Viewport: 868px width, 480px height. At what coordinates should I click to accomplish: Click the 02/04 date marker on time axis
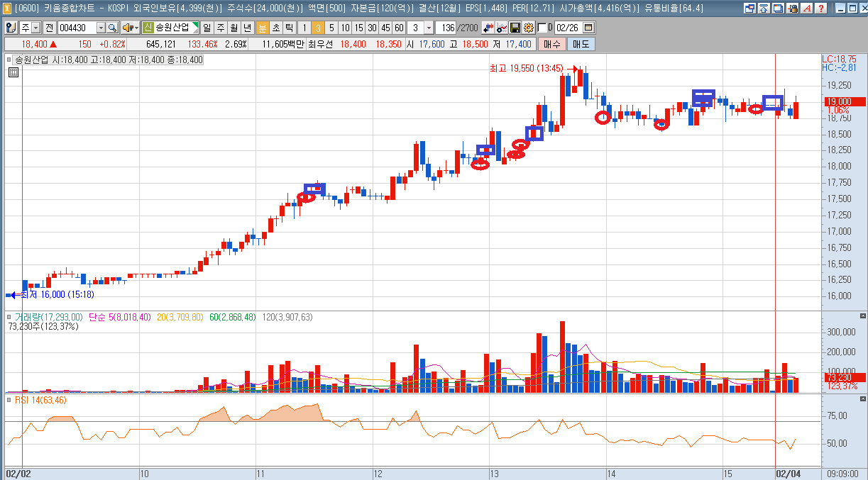[x=787, y=473]
